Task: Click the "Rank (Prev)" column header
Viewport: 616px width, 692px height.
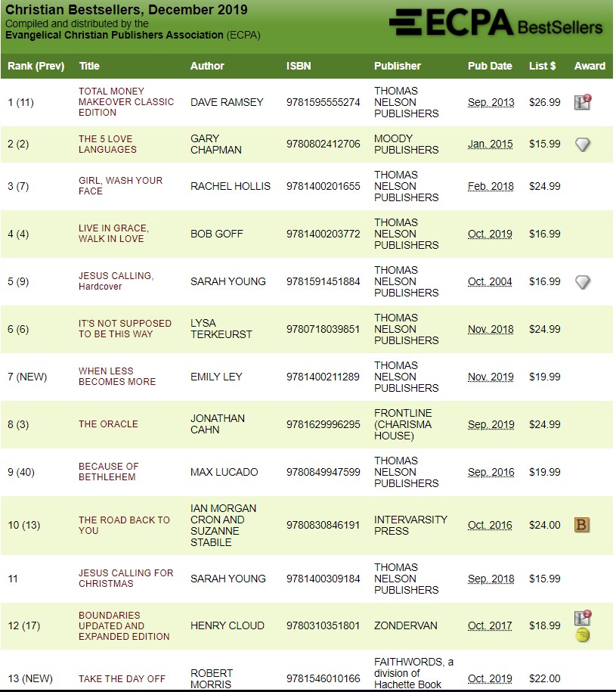Action: (35, 66)
